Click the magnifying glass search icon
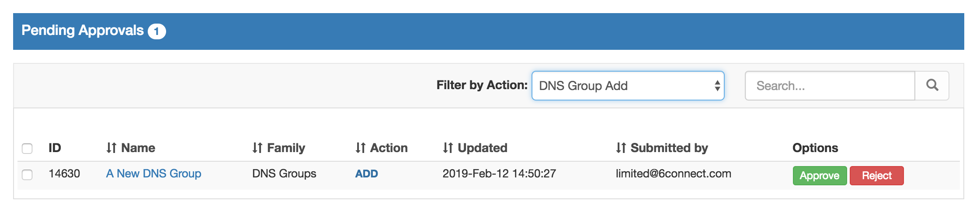Screen dimensions: 980x222 point(932,85)
